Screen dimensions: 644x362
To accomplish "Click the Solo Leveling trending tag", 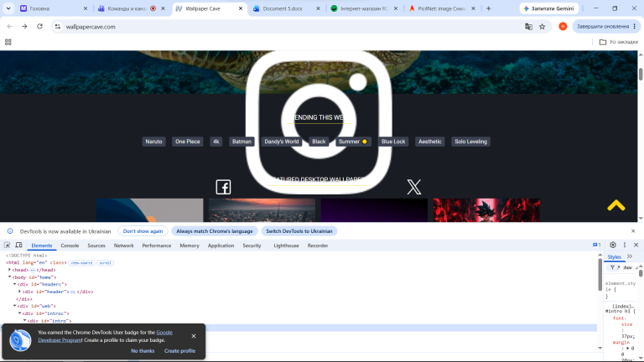I will 470,142.
